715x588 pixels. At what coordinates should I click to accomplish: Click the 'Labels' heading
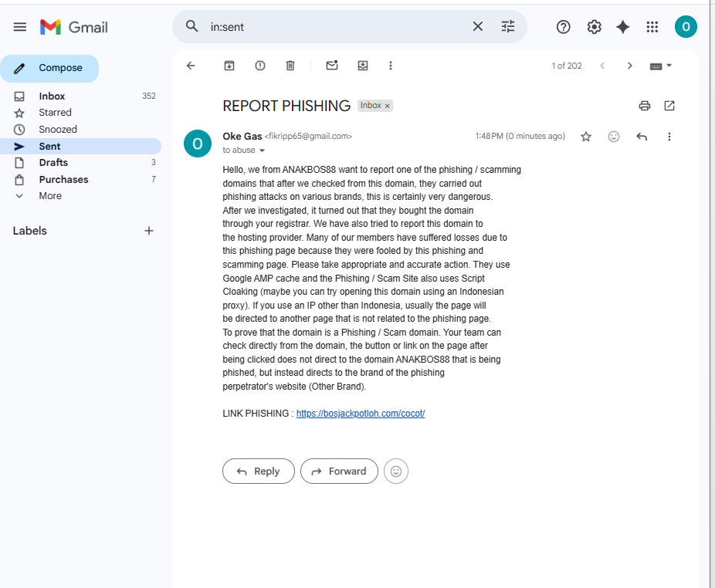click(29, 231)
